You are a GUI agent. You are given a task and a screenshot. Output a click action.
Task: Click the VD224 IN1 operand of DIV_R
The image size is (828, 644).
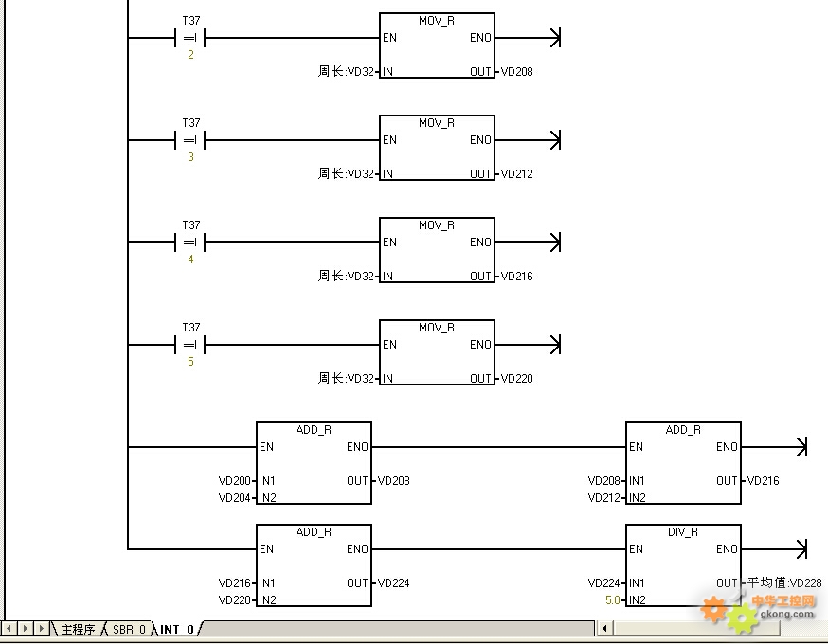pos(604,583)
